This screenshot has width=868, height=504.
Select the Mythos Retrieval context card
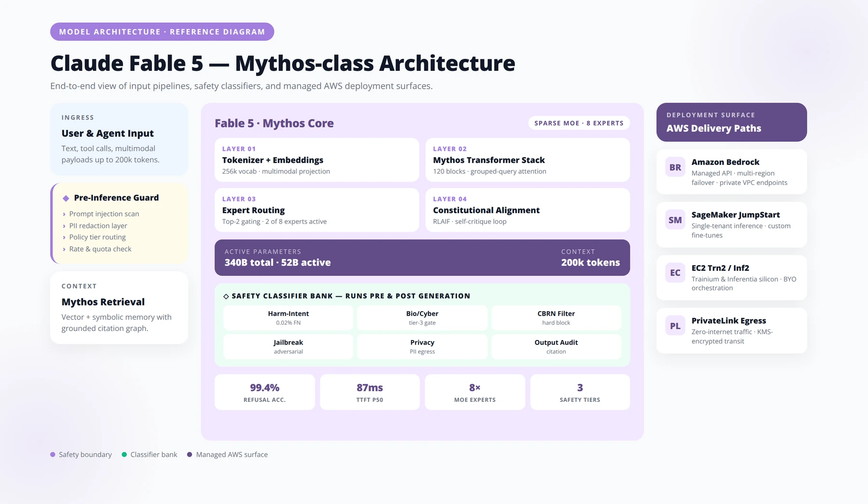coord(119,308)
